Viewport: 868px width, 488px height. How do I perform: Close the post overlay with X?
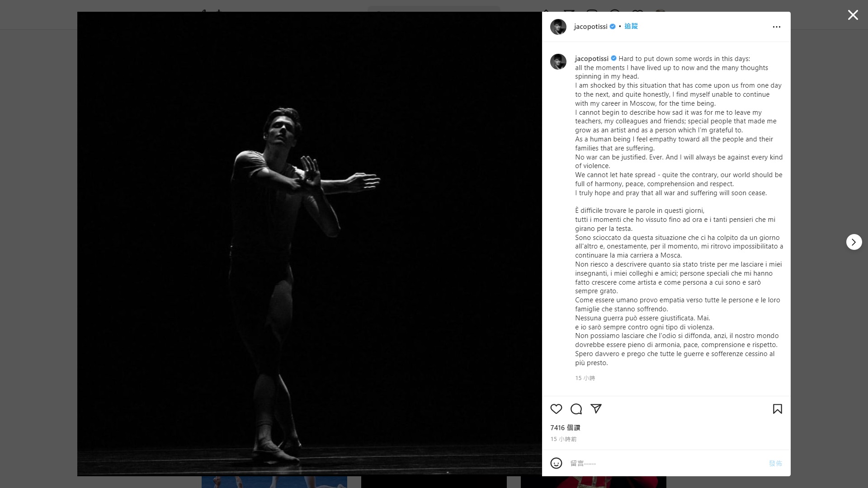coord(853,15)
